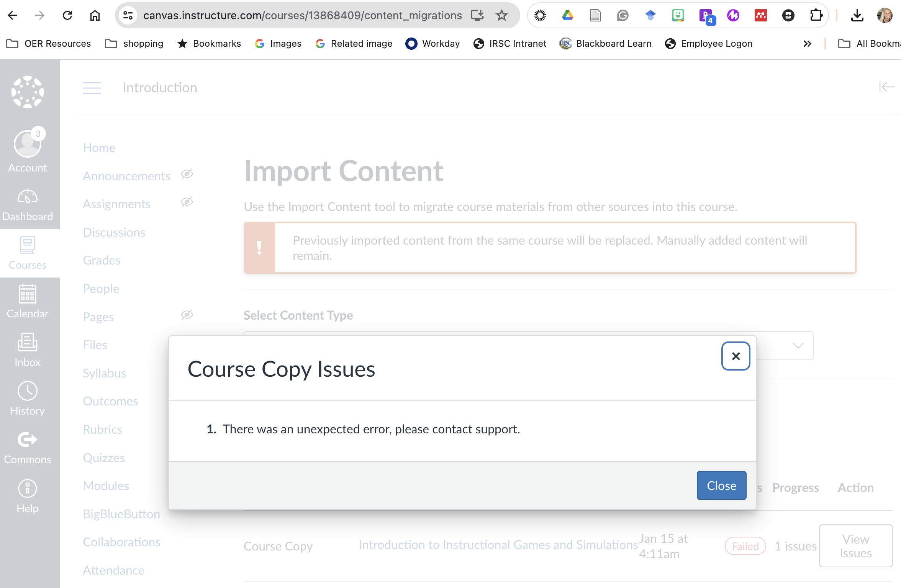The height and width of the screenshot is (588, 901).
Task: Open the Courses panel in the Canvas sidebar
Action: coord(27,253)
